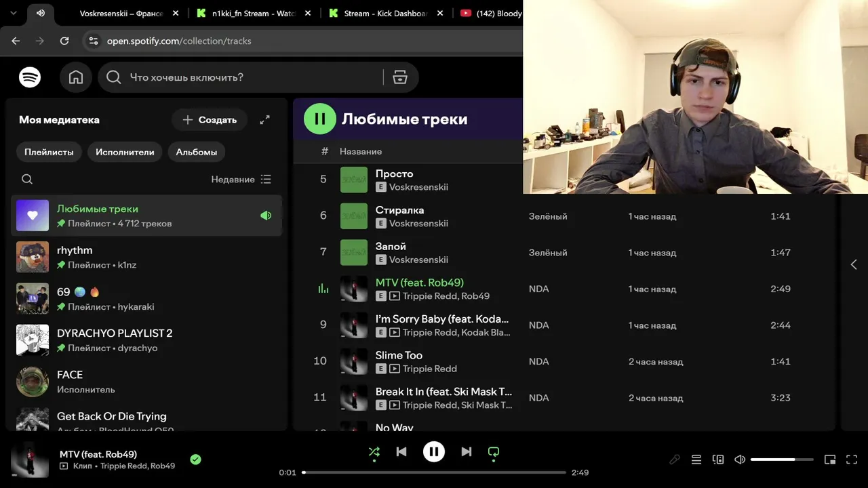Image resolution: width=868 pixels, height=488 pixels.
Task: Click the Моя медиатека header
Action: coord(59,120)
